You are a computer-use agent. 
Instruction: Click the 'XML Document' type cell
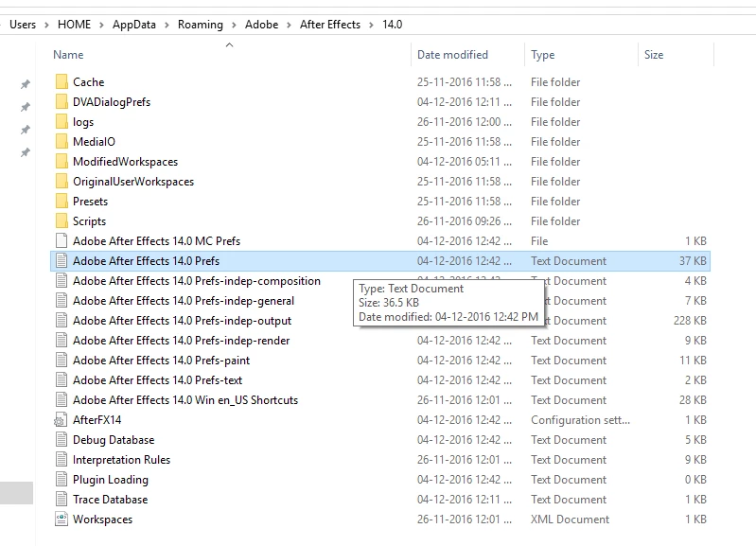[x=570, y=519]
